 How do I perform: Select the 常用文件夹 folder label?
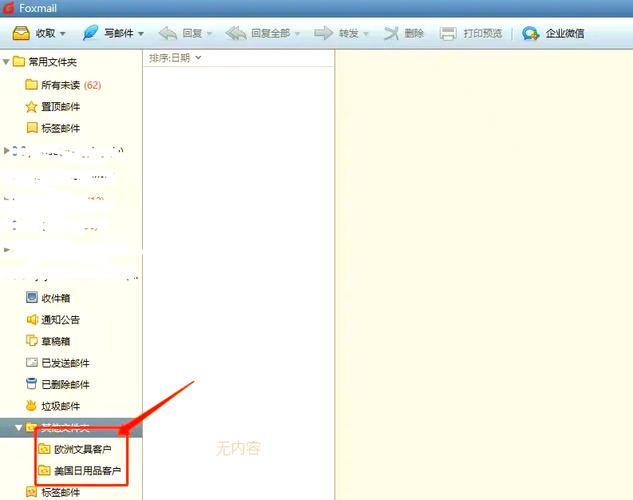coord(52,62)
